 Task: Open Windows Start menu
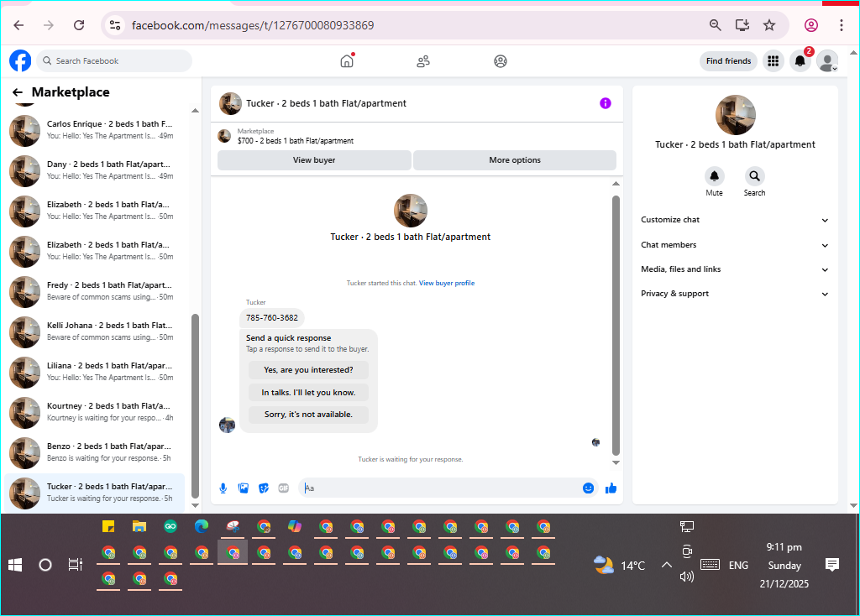(15, 565)
